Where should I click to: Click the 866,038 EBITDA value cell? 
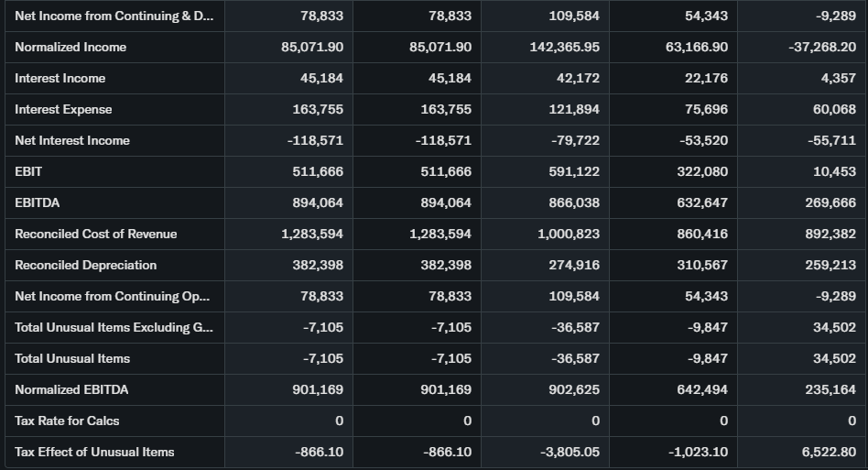(x=573, y=202)
